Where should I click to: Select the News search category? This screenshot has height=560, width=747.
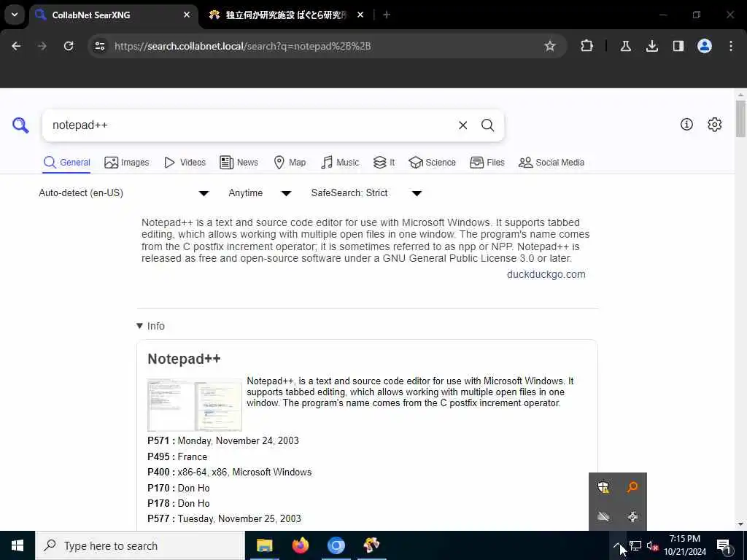pos(239,163)
